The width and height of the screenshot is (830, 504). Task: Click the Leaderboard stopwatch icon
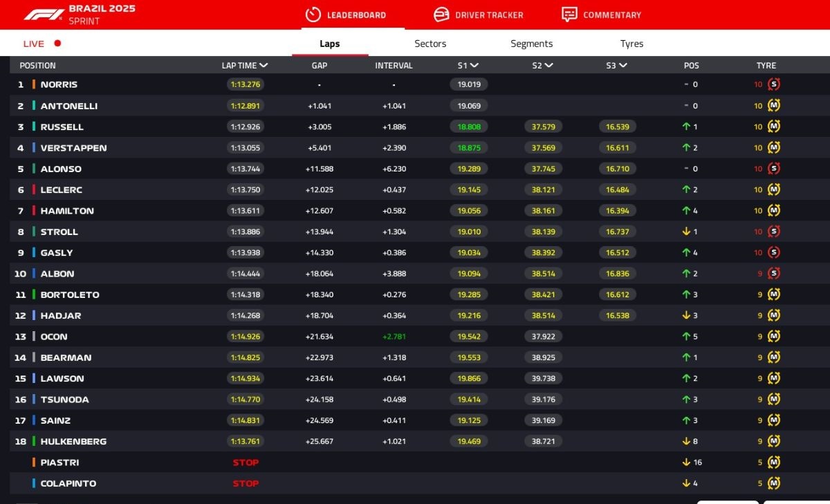(x=313, y=15)
